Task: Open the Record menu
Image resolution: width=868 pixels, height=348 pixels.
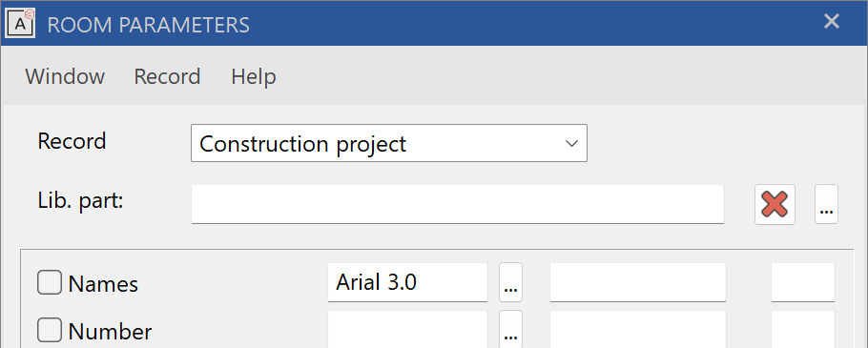Action: point(167,76)
